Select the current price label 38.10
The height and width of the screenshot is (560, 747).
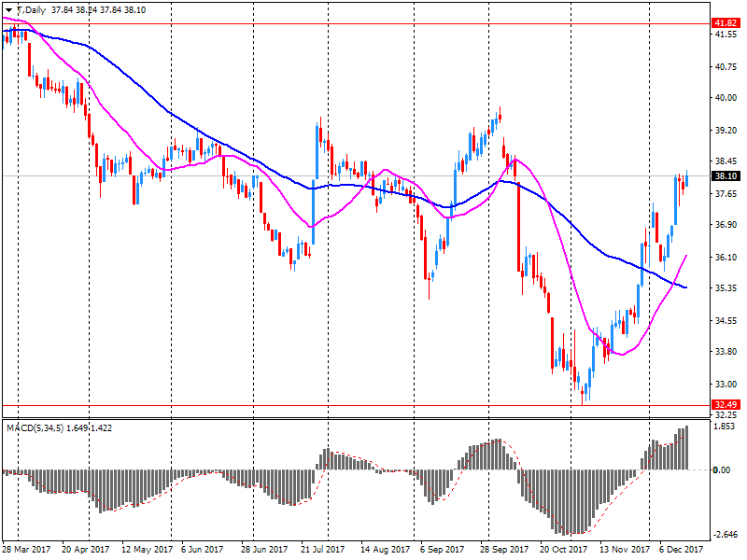(x=726, y=176)
